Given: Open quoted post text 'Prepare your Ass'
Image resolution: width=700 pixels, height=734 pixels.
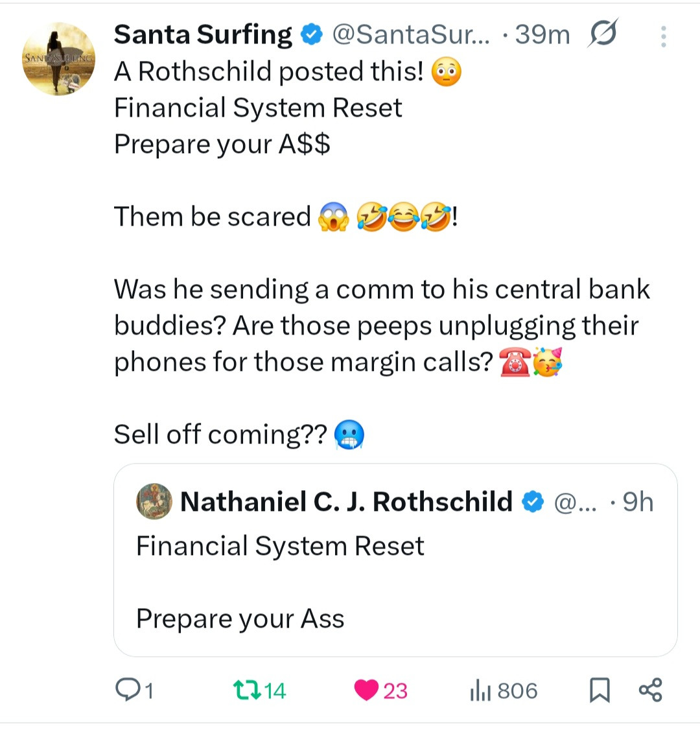Looking at the screenshot, I should (240, 619).
